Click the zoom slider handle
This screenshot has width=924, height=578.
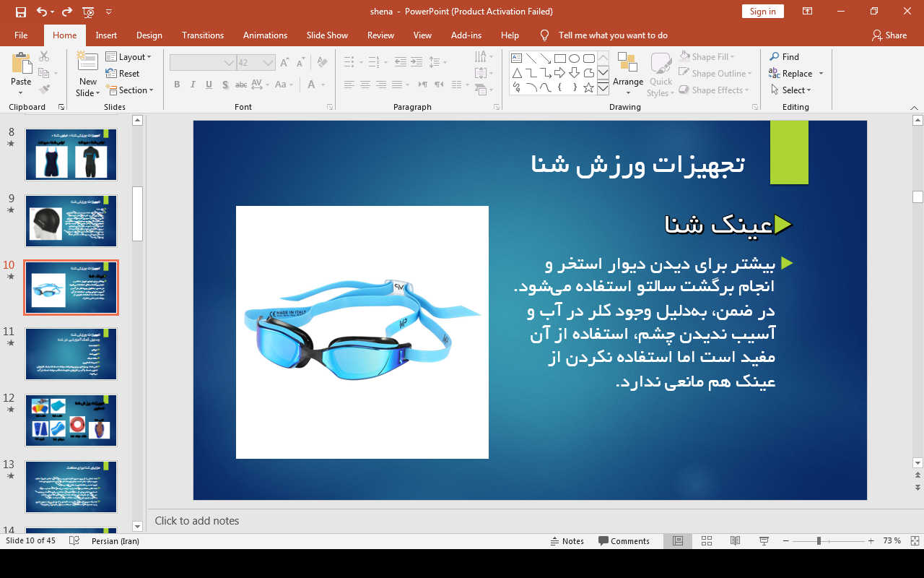pyautogui.click(x=819, y=541)
